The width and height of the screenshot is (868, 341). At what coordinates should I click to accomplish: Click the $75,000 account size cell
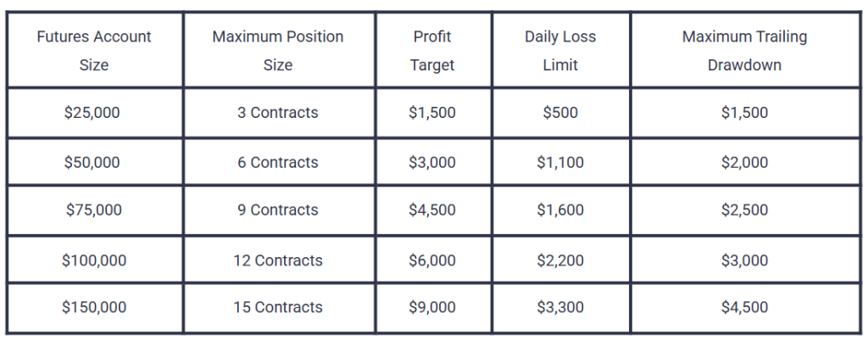coord(93,210)
